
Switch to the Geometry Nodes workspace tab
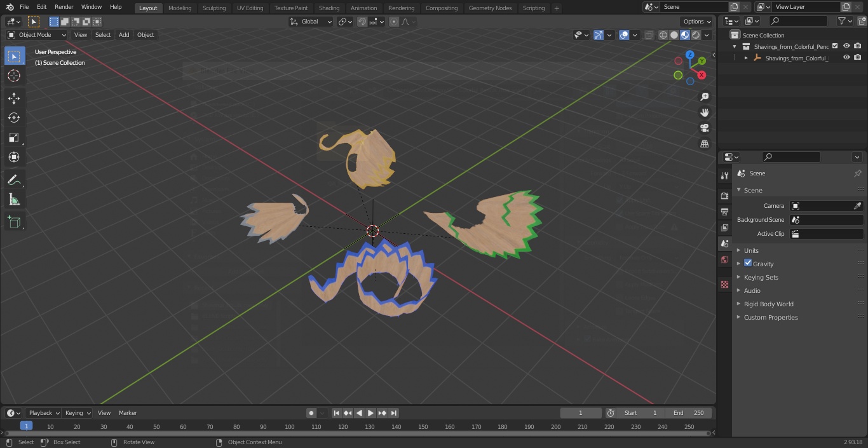point(490,8)
